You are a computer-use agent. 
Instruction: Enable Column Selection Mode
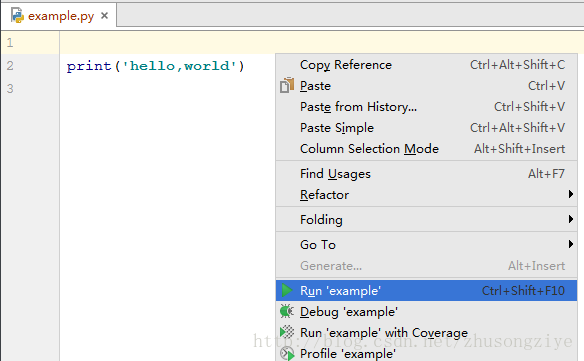pos(426,149)
